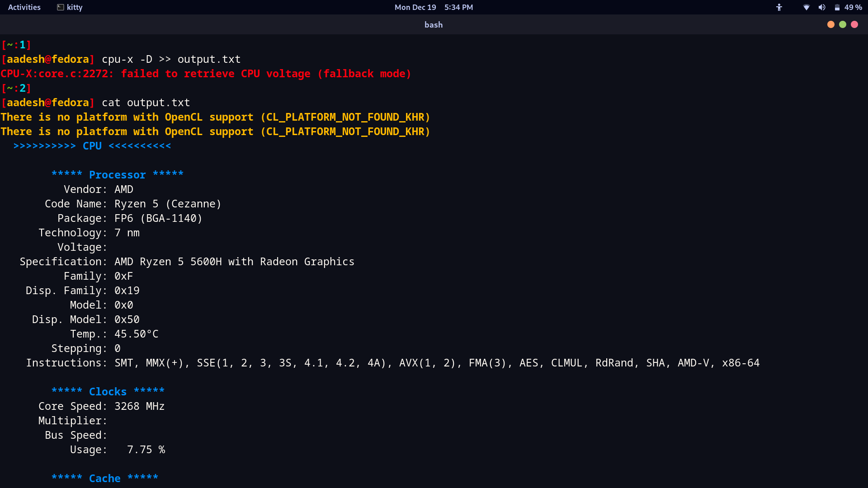Click the red CPU voltage error line
This screenshot has height=488, width=868.
click(x=206, y=74)
